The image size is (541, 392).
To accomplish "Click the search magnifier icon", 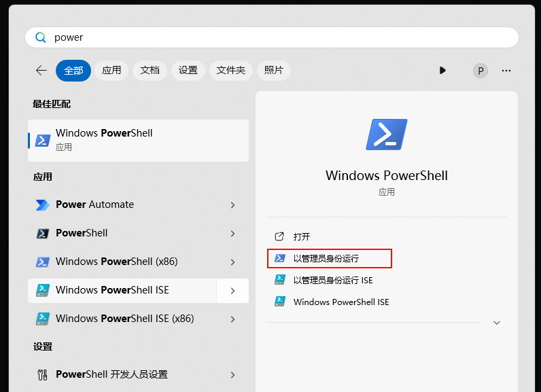I will tap(41, 37).
